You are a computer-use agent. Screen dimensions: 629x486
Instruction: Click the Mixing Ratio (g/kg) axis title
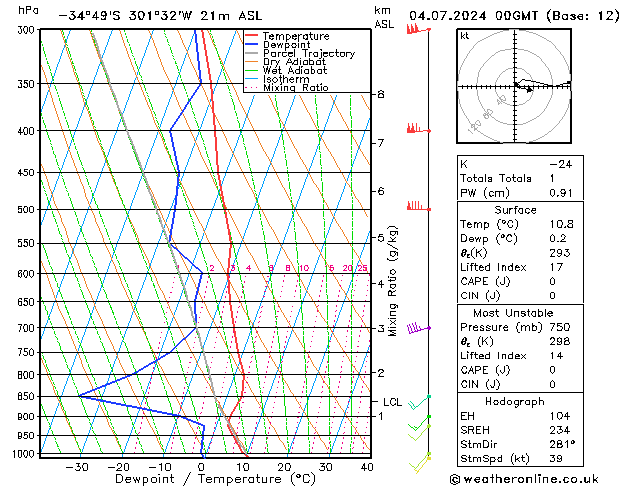392,281
